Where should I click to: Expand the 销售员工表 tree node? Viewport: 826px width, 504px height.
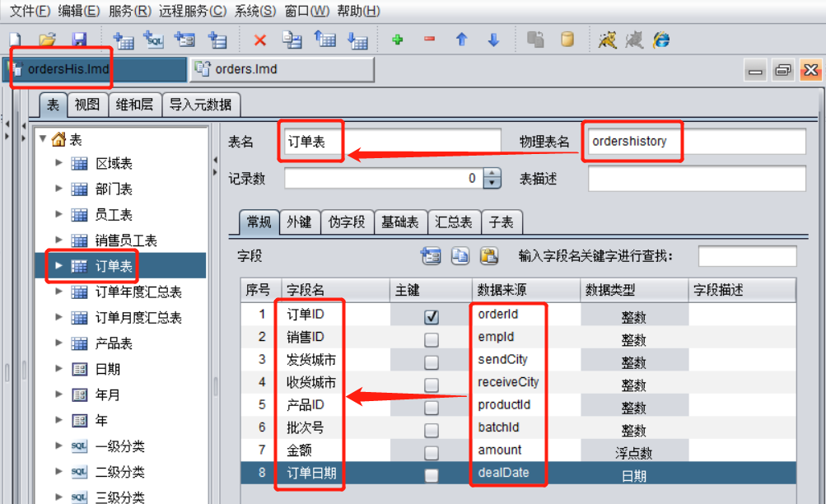coord(59,240)
